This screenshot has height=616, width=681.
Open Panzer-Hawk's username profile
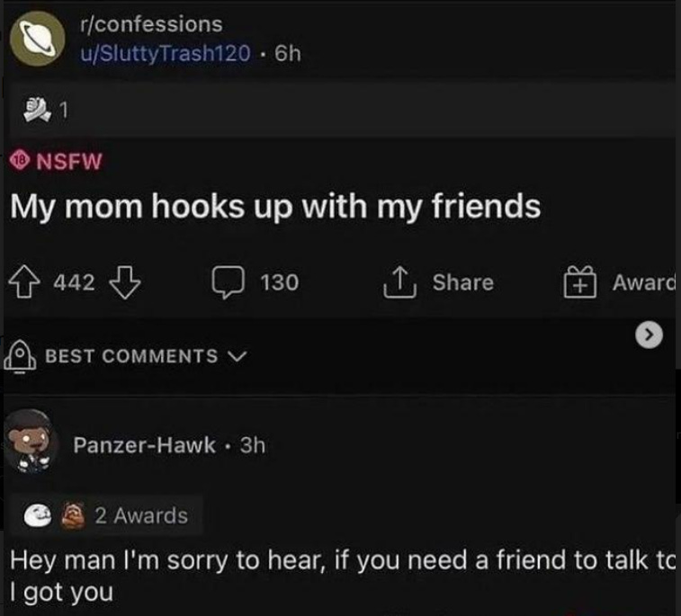(x=144, y=445)
